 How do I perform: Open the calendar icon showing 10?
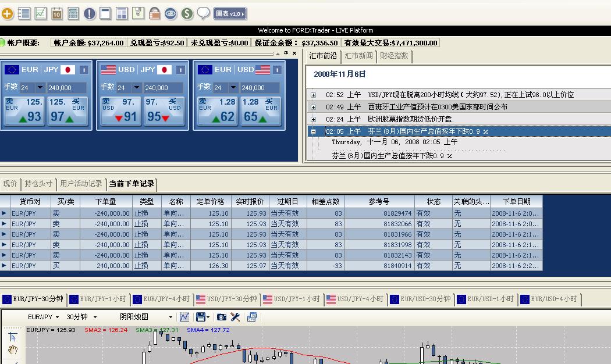pos(57,14)
